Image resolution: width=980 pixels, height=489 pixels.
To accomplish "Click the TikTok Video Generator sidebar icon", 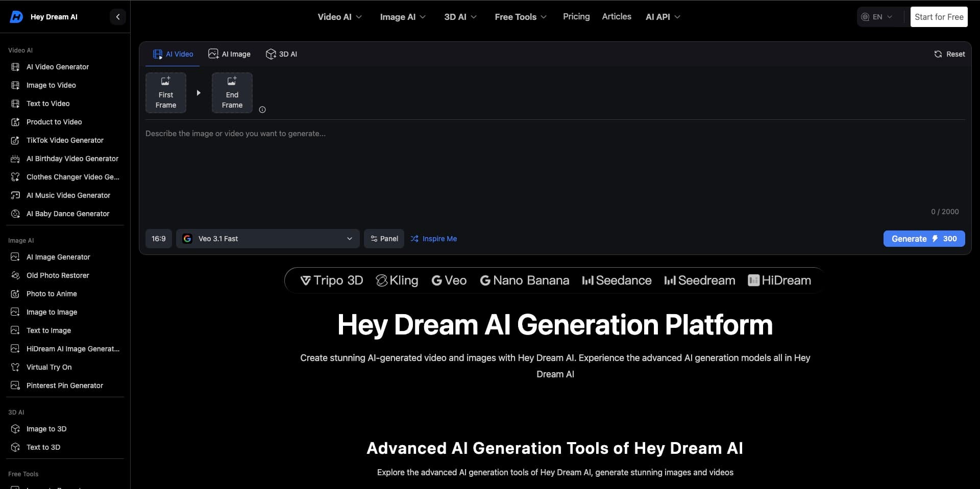I will point(15,140).
